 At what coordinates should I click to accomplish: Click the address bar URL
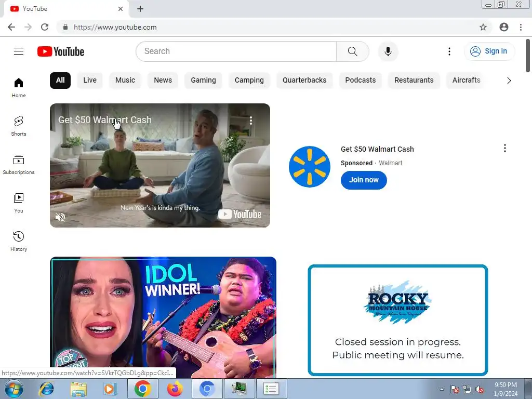point(115,27)
